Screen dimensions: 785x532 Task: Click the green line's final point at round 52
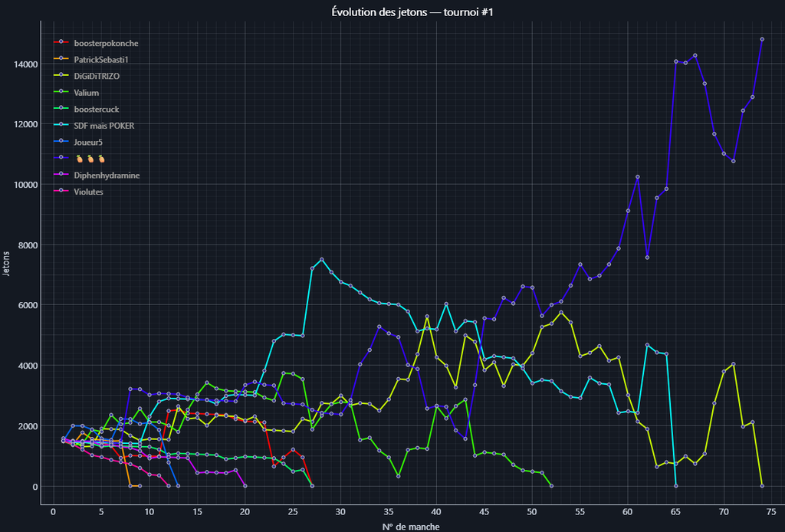point(551,485)
